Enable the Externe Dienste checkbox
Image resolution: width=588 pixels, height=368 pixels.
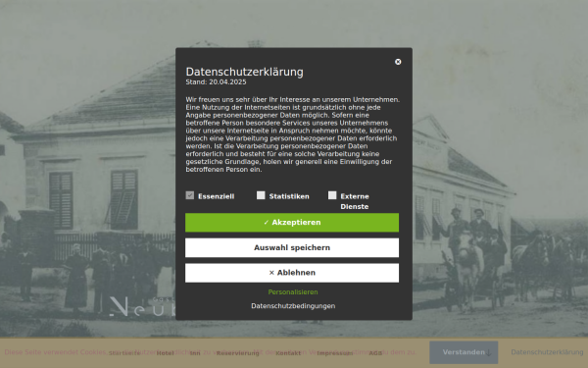pos(332,195)
